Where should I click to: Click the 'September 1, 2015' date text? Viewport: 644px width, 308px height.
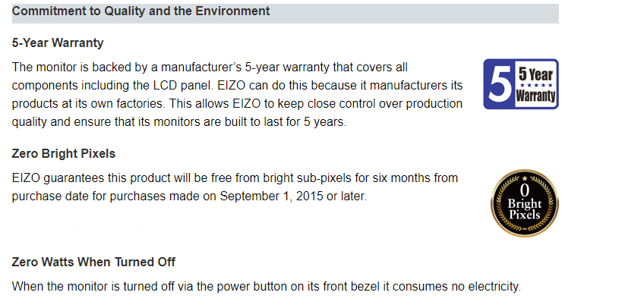[271, 196]
